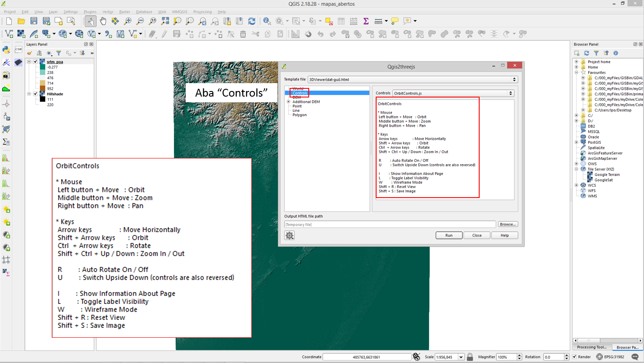
Task: Click the Output HTML file path field
Action: point(390,225)
